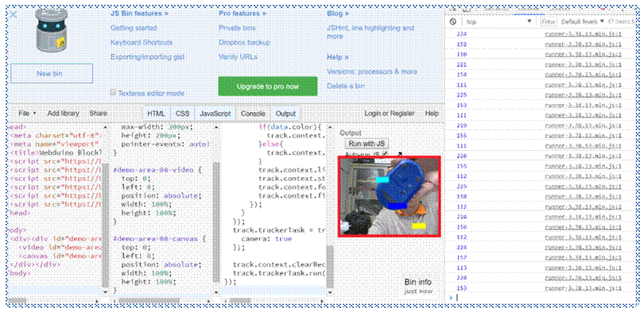Viewport: 644px width, 312px height.
Task: Open Versions: processors & more link
Action: (372, 71)
